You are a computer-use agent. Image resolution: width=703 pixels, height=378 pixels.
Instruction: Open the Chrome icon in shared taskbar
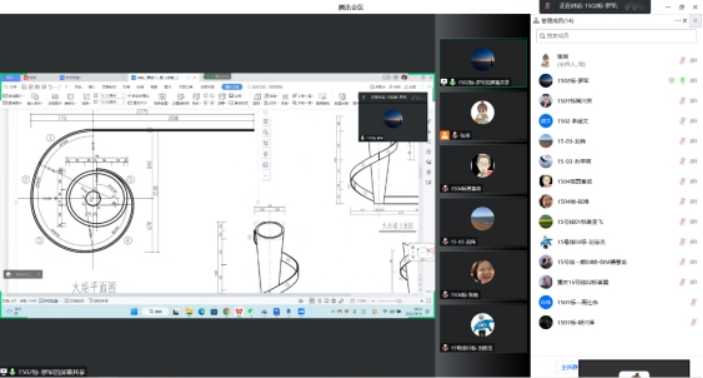226,312
